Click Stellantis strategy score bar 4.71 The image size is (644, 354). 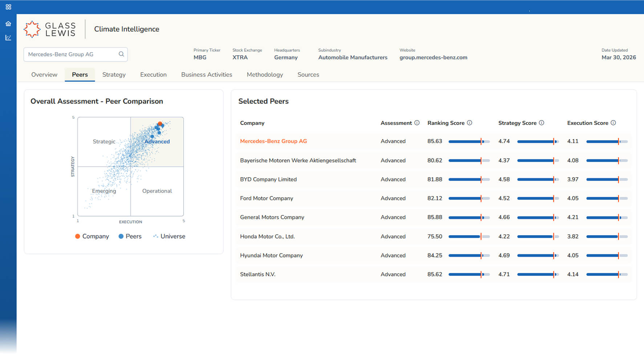(538, 274)
